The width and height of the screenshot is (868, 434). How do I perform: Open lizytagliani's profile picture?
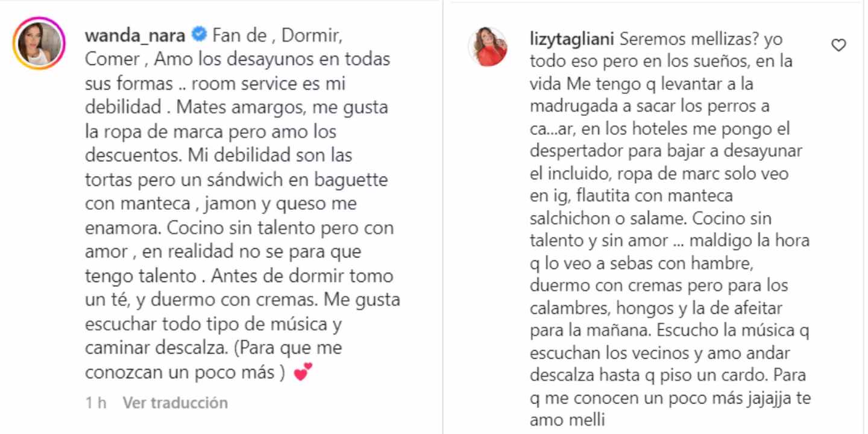pyautogui.click(x=488, y=46)
